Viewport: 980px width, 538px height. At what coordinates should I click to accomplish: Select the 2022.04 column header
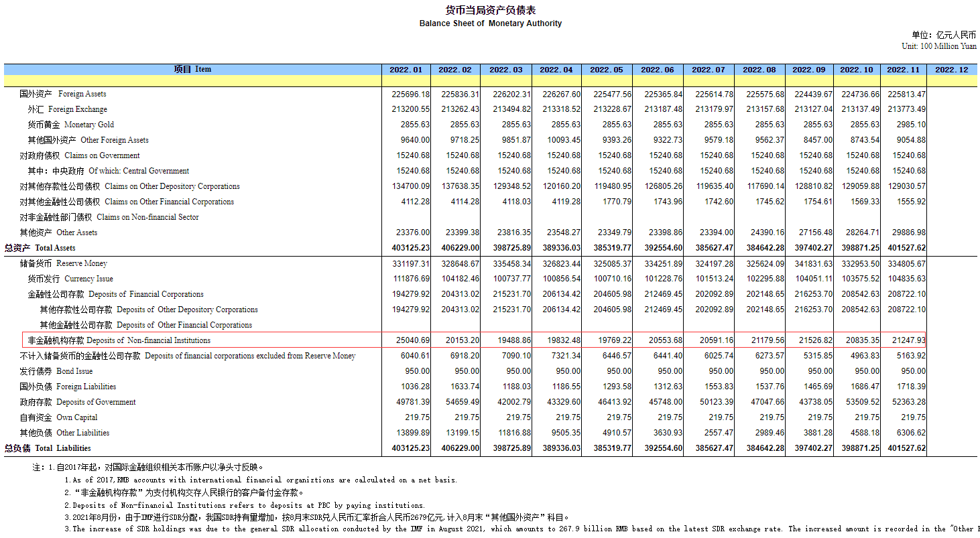click(x=556, y=70)
